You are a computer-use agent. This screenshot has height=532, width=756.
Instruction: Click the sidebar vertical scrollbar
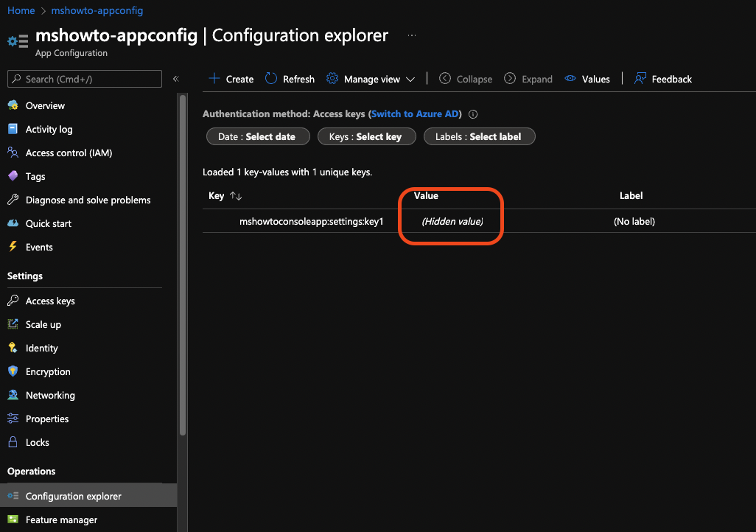tap(183, 265)
